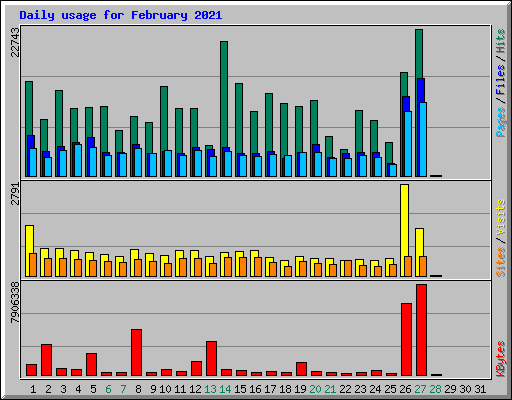The image size is (512, 400).
Task: Click day 11 on the x-axis
Action: [x=180, y=389]
